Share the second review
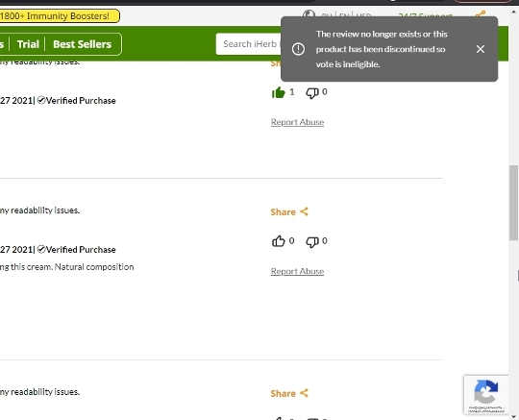Image resolution: width=519 pixels, height=420 pixels. click(283, 211)
